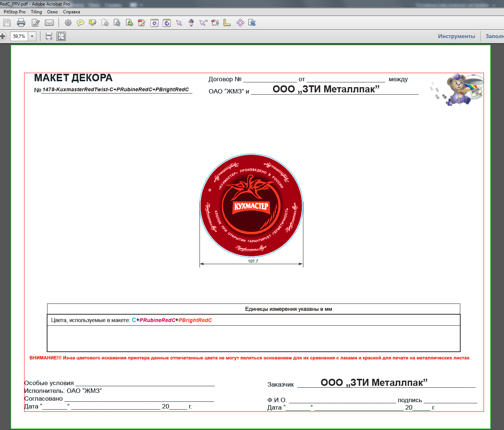
Task: Click the zoom in plus button
Action: click(2, 36)
